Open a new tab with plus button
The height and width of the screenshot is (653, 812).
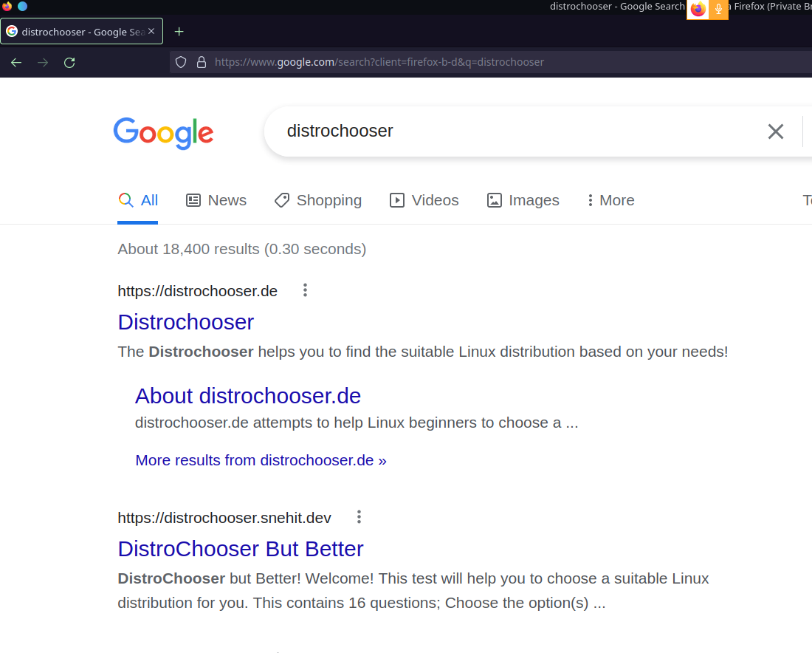[x=179, y=32]
